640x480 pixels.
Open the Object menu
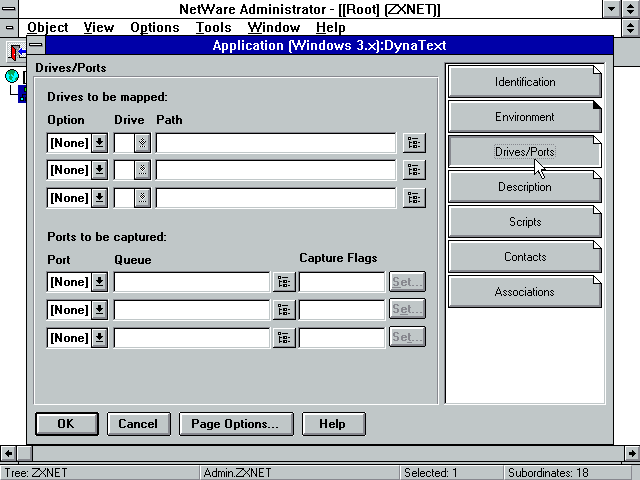pyautogui.click(x=47, y=27)
